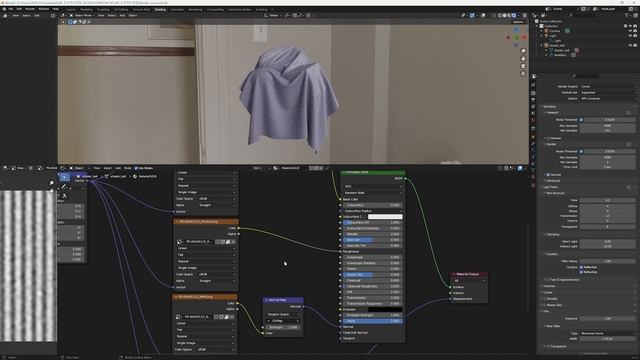Toggle Render Denoise checkbox
640x360 pixels.
click(x=548, y=175)
